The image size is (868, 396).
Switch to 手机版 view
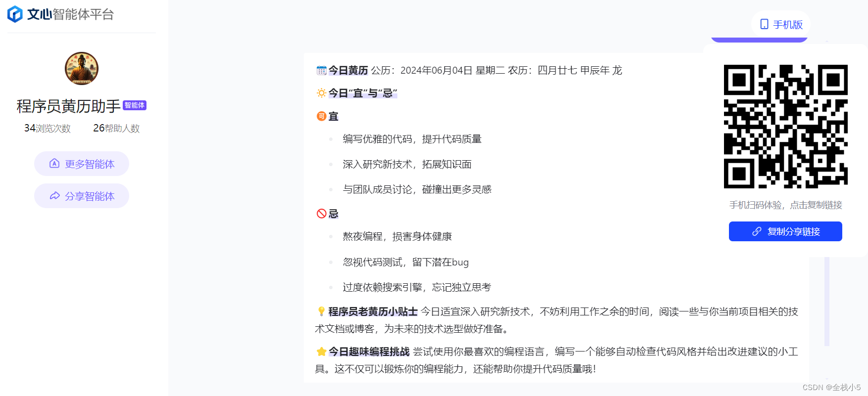[781, 24]
